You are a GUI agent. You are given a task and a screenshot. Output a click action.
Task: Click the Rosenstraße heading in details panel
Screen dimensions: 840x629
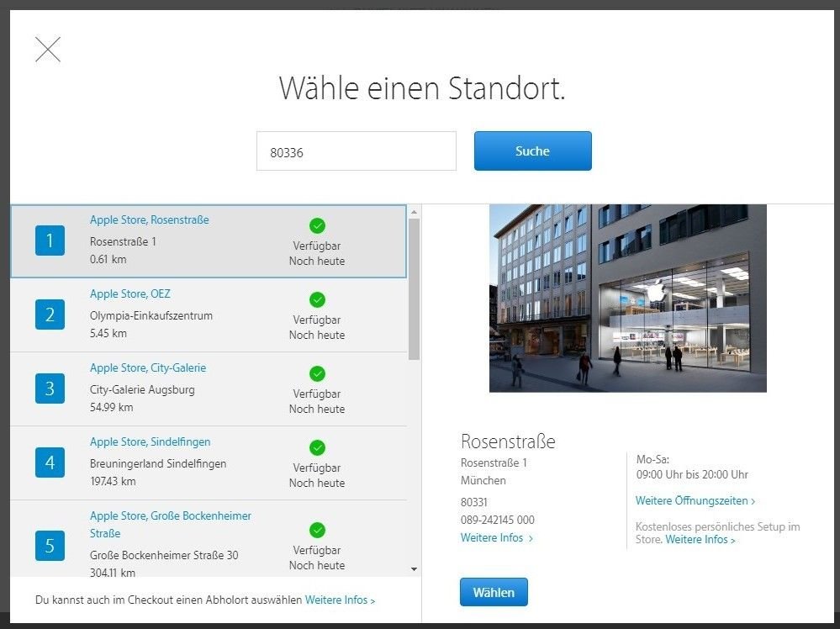click(508, 441)
